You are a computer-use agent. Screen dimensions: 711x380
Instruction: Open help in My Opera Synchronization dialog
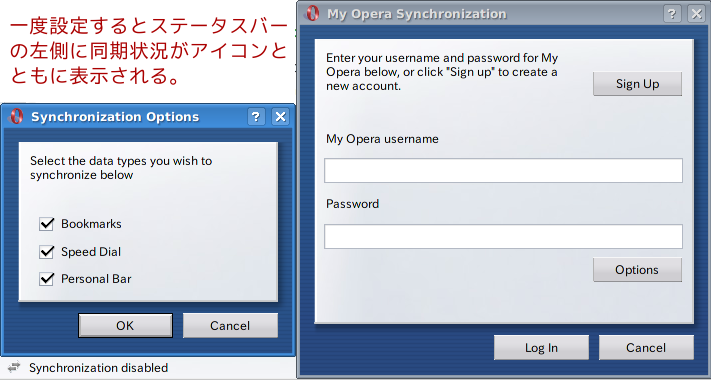[x=672, y=14]
